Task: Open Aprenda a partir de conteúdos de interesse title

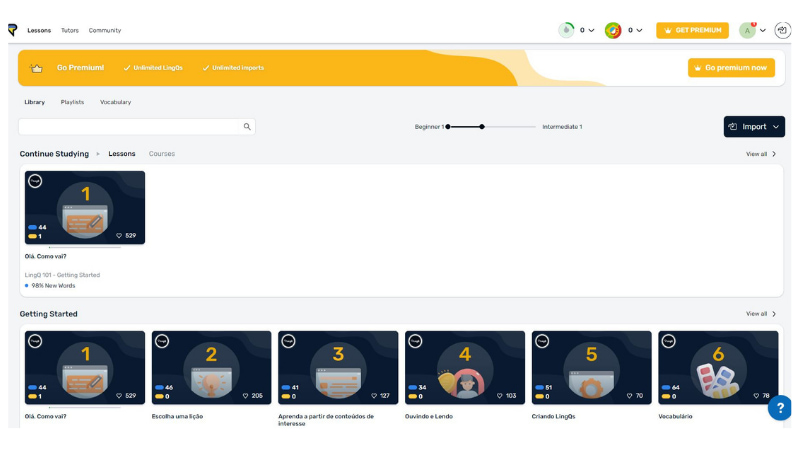Action: pyautogui.click(x=326, y=420)
